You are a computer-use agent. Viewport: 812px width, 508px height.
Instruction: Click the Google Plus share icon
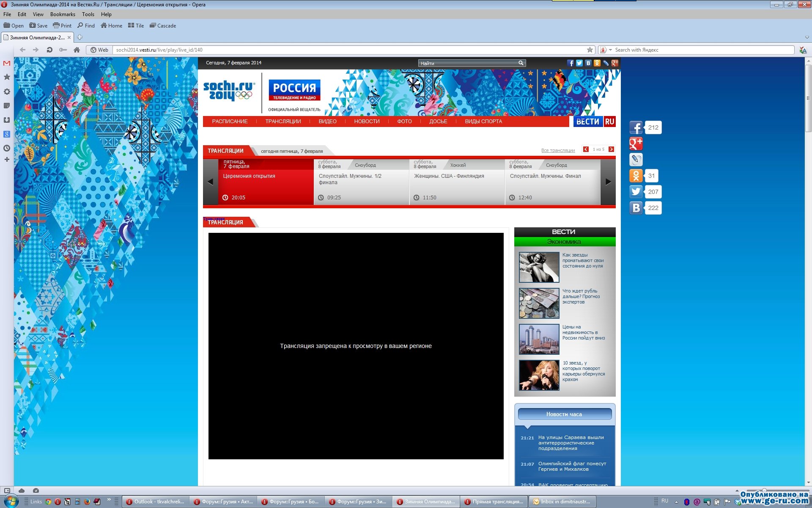click(x=636, y=144)
